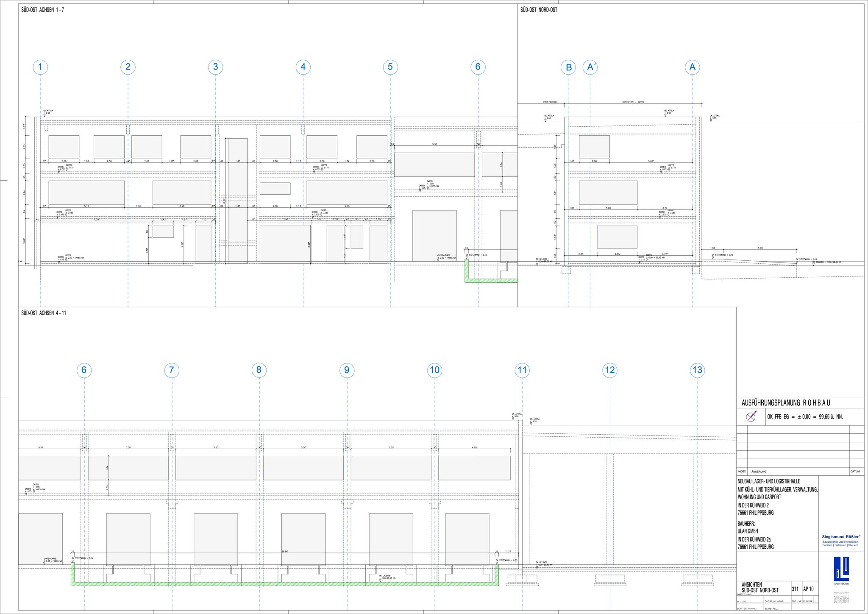Viewport: 868px width, 614px height.
Task: Click the axis marker circle labeled 1
Action: pyautogui.click(x=40, y=67)
